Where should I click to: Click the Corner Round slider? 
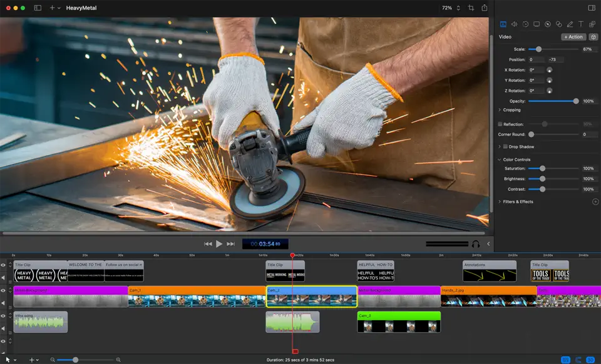(x=553, y=134)
